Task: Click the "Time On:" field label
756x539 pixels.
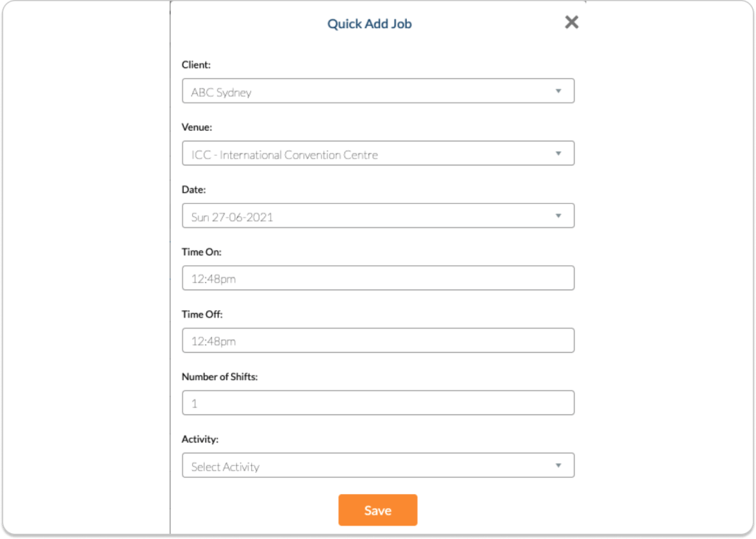Action: pyautogui.click(x=202, y=252)
